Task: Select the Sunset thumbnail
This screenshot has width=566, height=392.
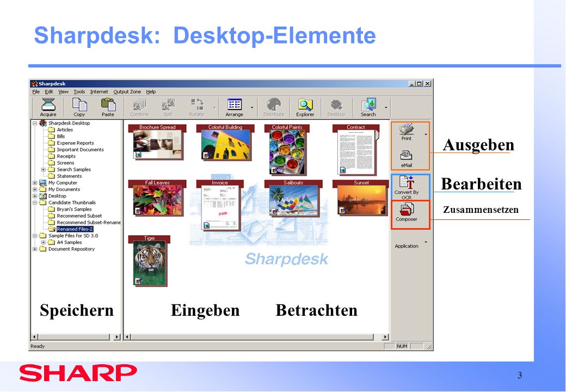Action: click(x=361, y=198)
